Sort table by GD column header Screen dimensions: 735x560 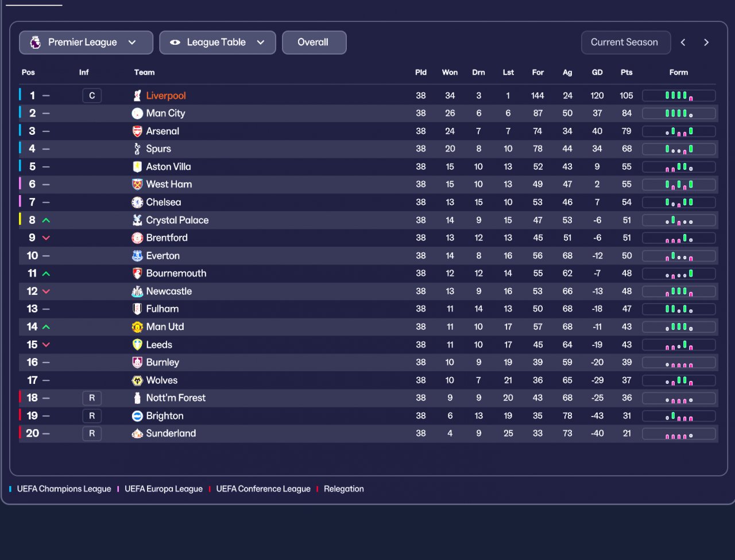point(597,72)
